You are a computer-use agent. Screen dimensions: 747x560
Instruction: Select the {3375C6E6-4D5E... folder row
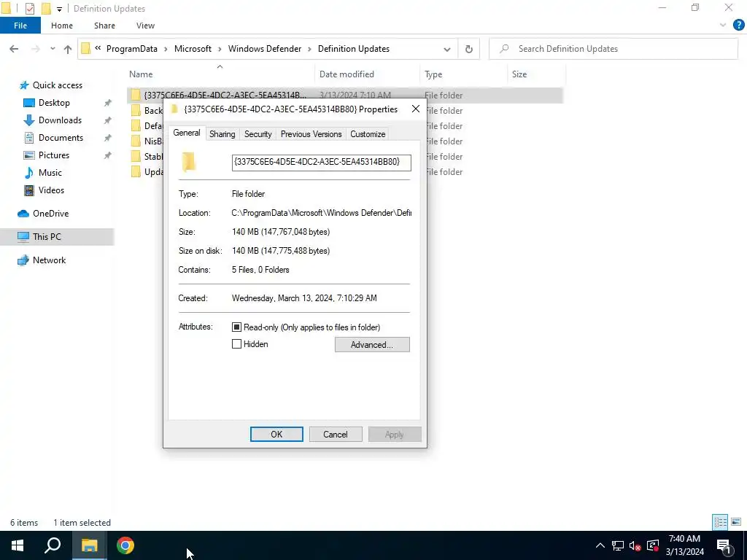(x=344, y=96)
